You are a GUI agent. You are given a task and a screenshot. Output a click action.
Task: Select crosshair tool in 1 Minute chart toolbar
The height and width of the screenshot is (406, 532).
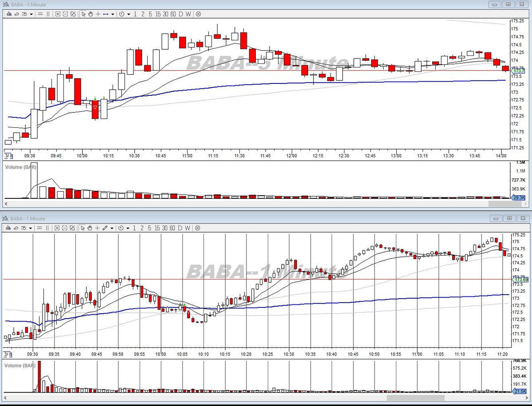(97, 228)
